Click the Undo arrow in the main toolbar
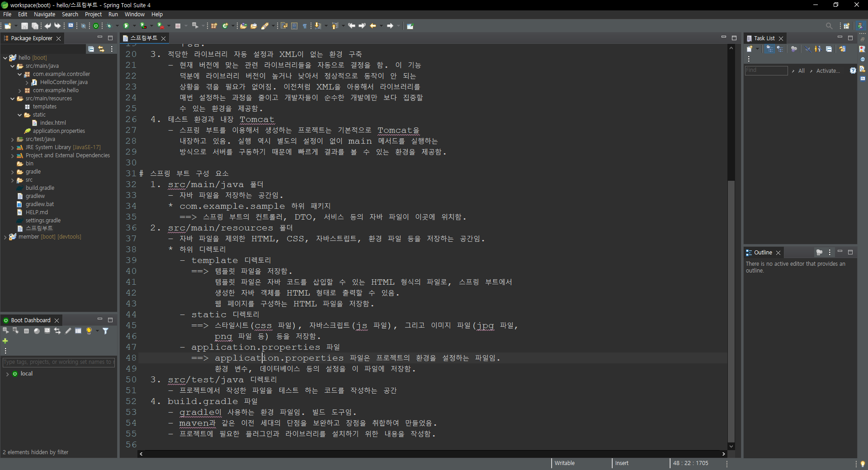Screen dimensions: 868x470 (x=47, y=26)
